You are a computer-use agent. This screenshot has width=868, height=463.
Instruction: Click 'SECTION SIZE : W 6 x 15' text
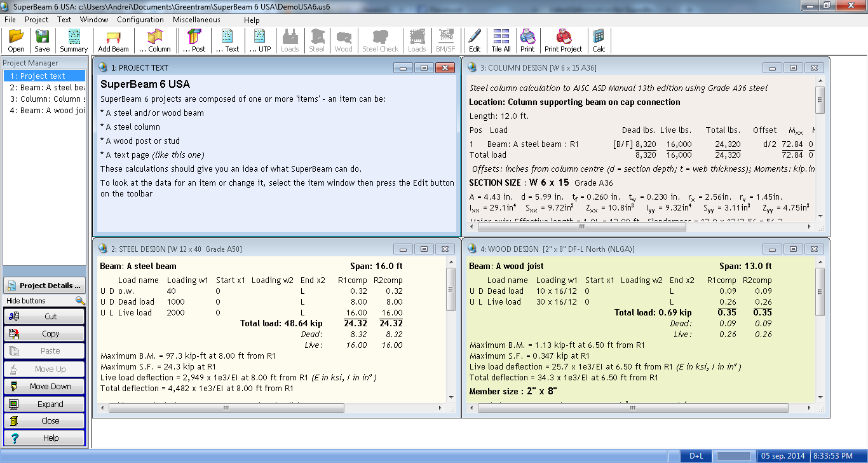[x=519, y=183]
